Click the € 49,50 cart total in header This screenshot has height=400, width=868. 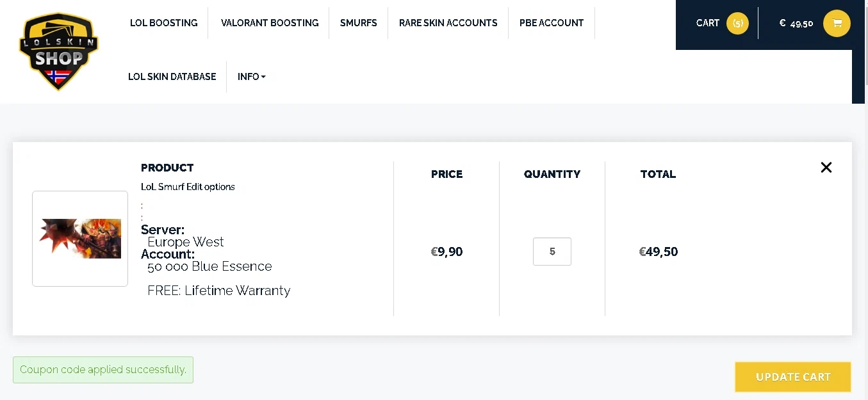pyautogui.click(x=796, y=23)
